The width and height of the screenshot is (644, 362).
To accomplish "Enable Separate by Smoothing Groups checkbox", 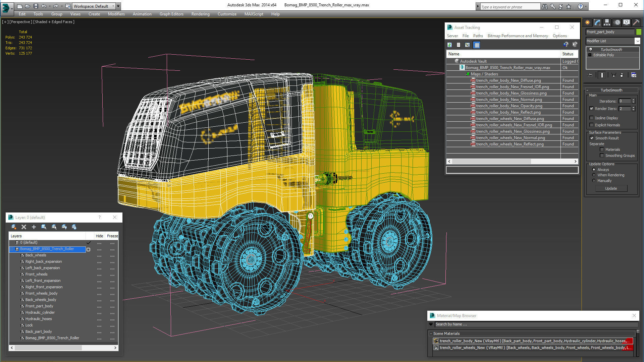I will (602, 155).
